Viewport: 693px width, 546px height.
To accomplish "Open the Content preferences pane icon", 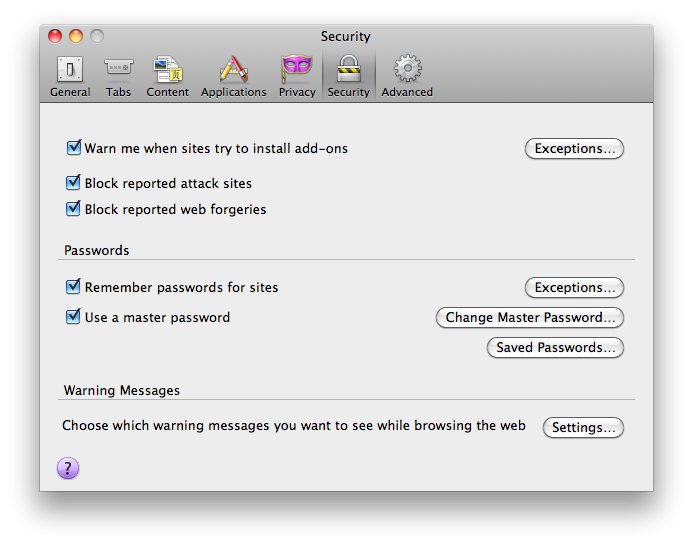I will pyautogui.click(x=168, y=69).
